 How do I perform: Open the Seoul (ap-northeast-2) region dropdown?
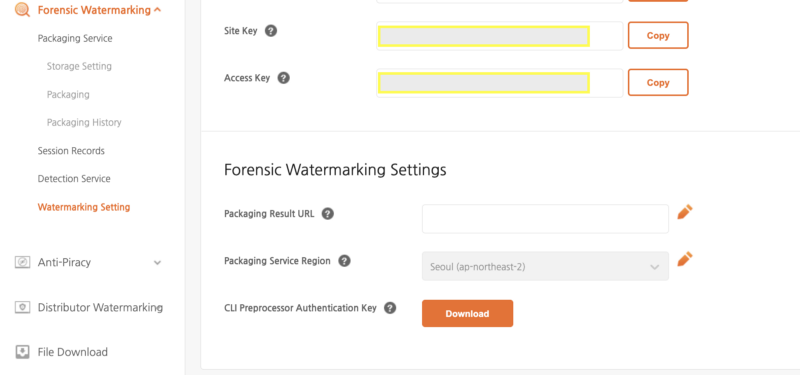(x=545, y=266)
